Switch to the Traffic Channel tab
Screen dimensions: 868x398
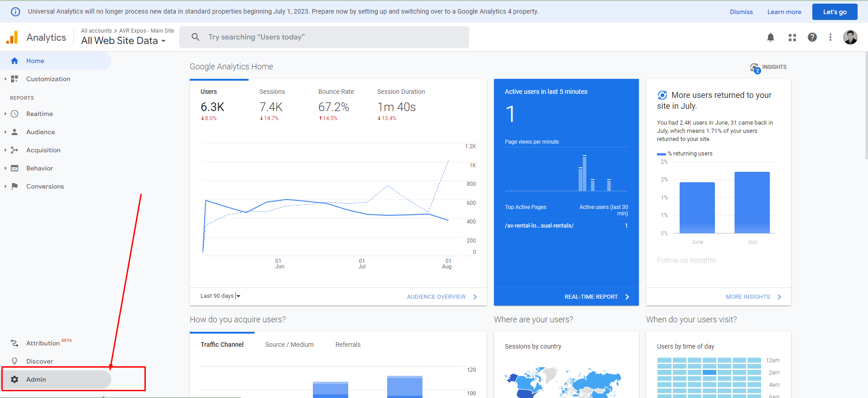(x=222, y=345)
